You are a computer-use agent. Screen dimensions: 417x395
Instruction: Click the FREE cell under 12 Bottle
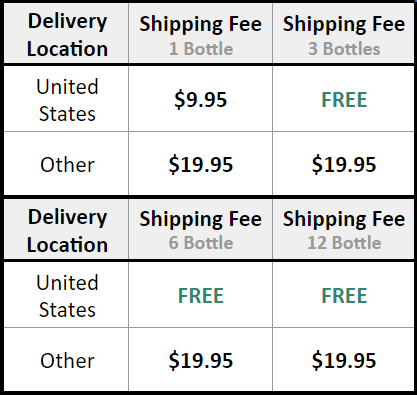pyautogui.click(x=344, y=295)
